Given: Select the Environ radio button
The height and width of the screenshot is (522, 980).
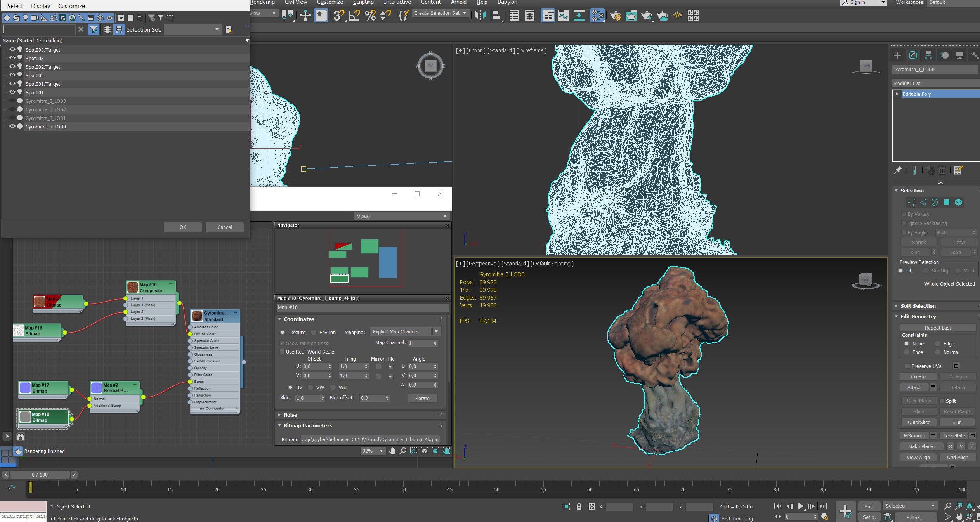Looking at the screenshot, I should 314,332.
